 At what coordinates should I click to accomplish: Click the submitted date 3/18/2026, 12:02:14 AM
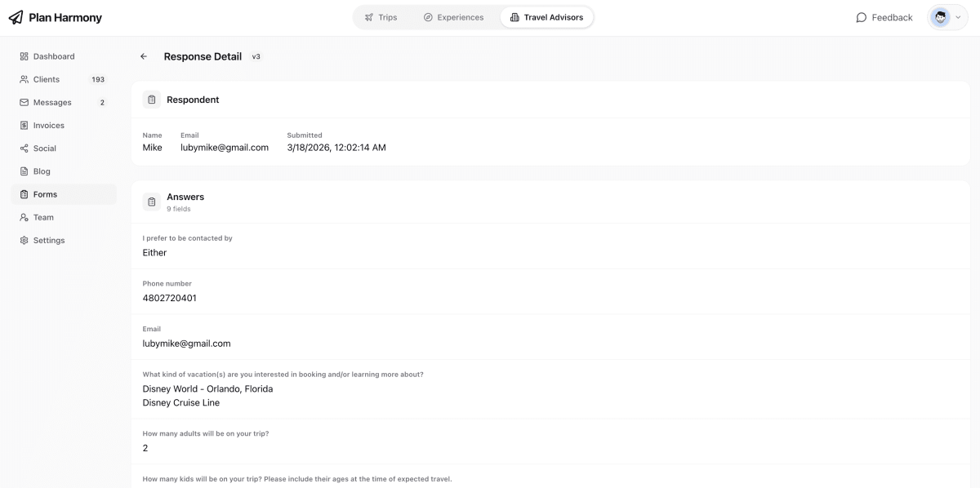(x=336, y=148)
